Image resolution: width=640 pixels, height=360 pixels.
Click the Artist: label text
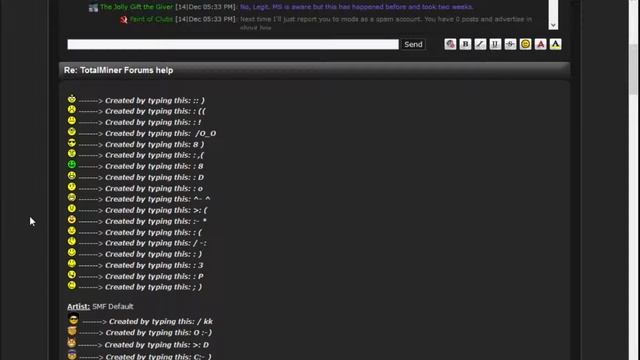(78, 307)
